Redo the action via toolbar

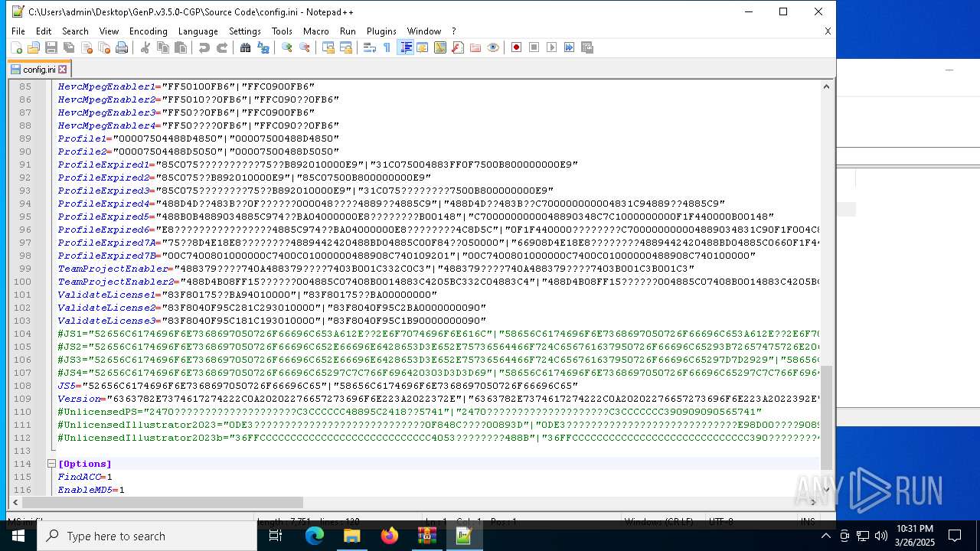point(222,47)
